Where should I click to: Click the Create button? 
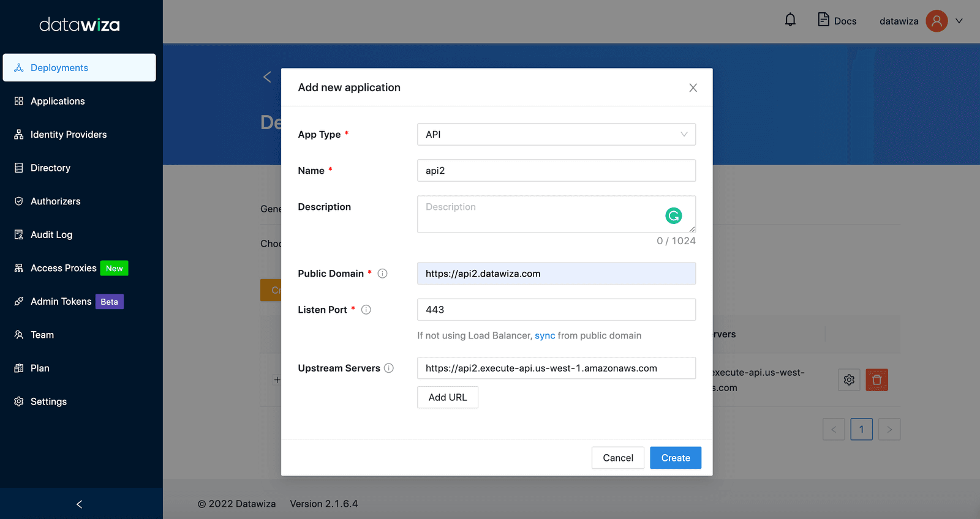coord(676,458)
